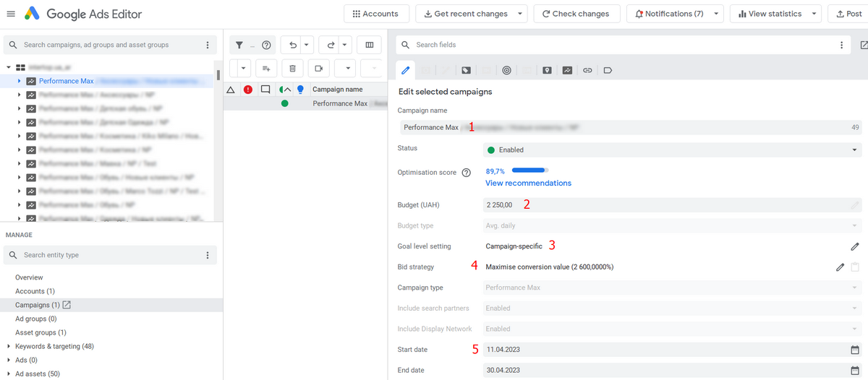
Task: Click the Budget (UAH) field
Action: pos(673,205)
